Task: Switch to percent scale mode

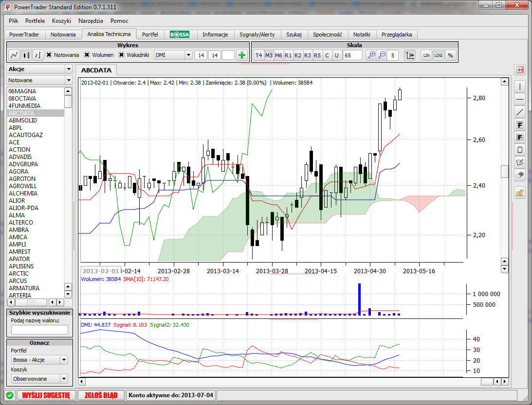Action: pos(450,55)
